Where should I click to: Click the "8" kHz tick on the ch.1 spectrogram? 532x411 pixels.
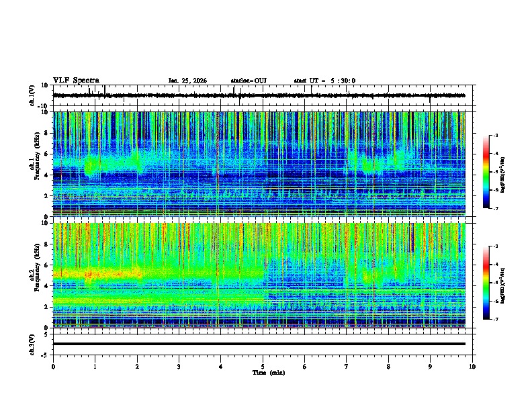point(47,133)
